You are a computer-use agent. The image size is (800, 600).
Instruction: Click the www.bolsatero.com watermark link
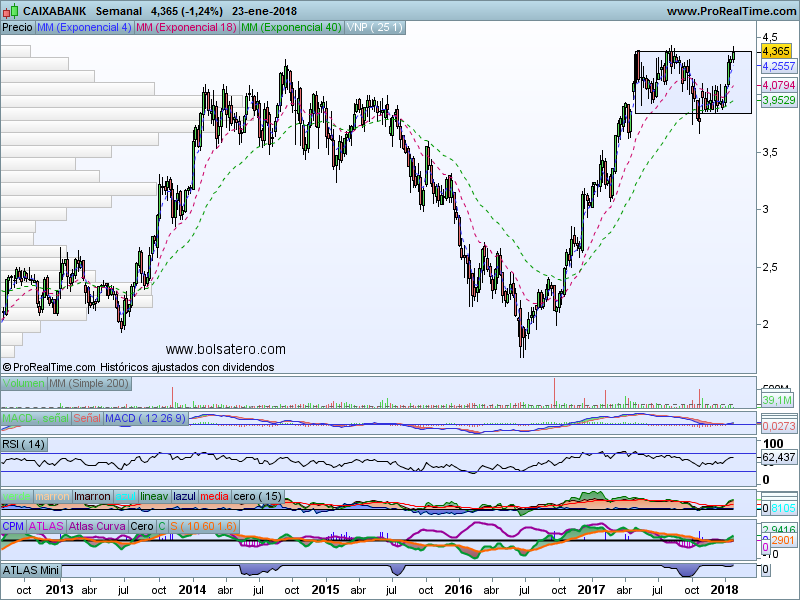tap(225, 349)
